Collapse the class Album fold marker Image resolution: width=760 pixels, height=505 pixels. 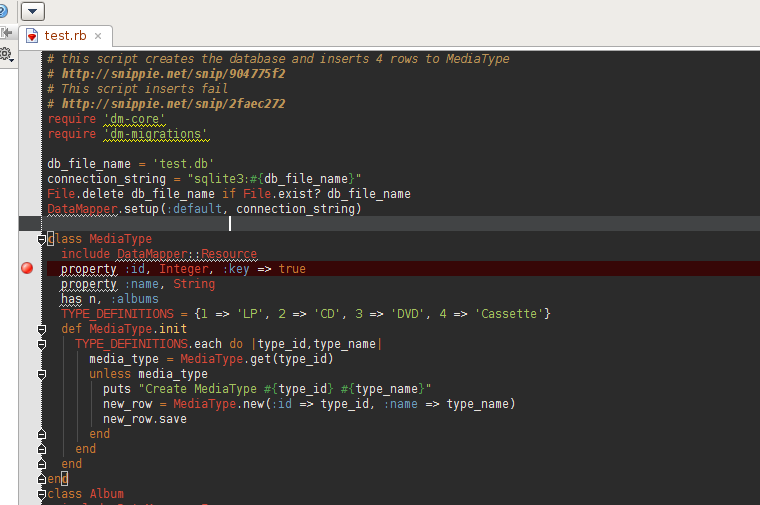(42, 494)
